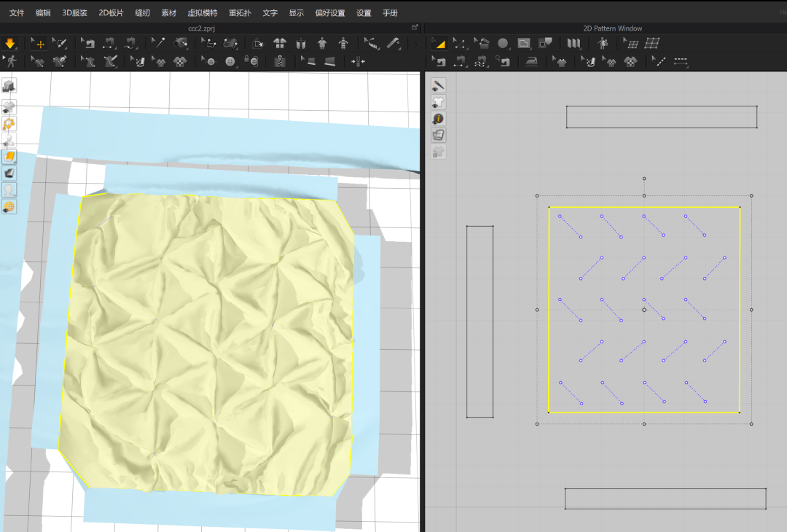Click the avatar tape icon in 2D toolbar
The height and width of the screenshot is (532, 787).
[x=603, y=44]
